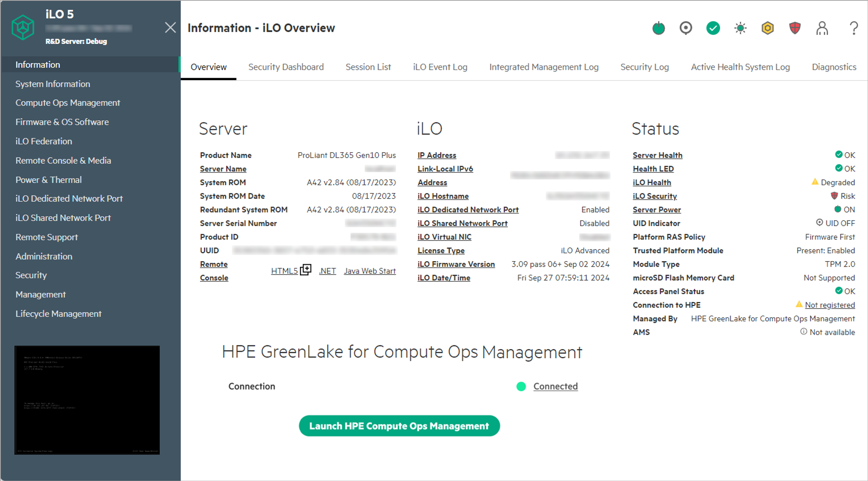
Task: Click the iLO Health link
Action: click(x=652, y=183)
